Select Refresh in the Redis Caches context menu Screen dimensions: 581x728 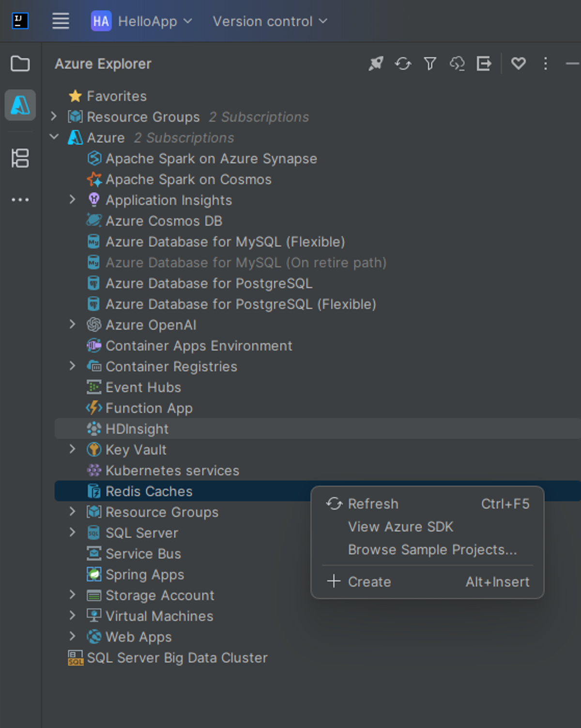pos(373,503)
